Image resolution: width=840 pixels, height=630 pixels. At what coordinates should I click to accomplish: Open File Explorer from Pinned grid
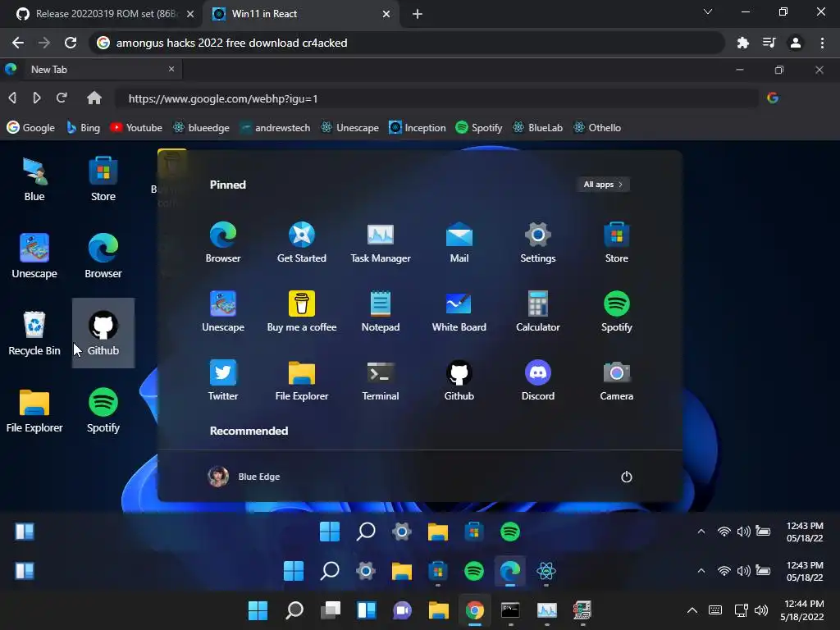point(302,381)
